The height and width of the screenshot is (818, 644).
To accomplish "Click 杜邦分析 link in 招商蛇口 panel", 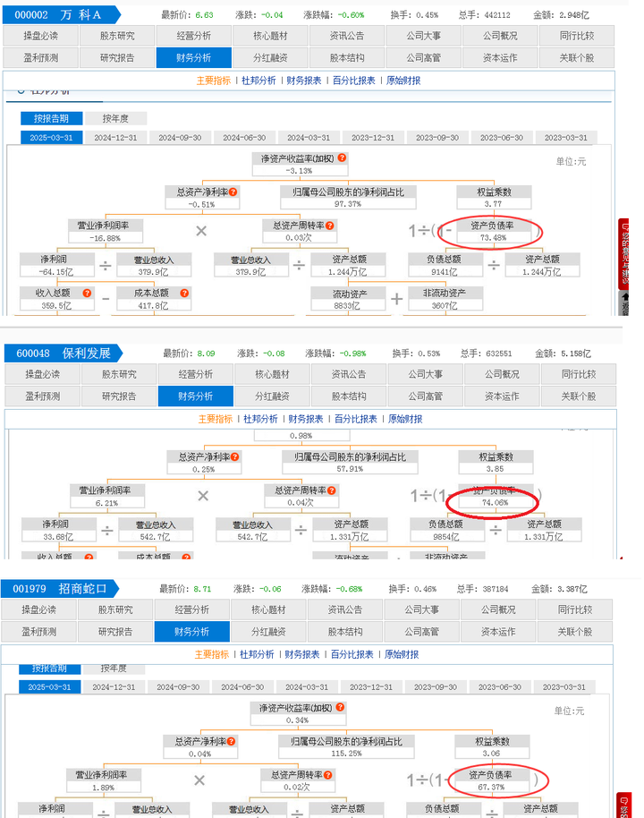I will (x=257, y=654).
